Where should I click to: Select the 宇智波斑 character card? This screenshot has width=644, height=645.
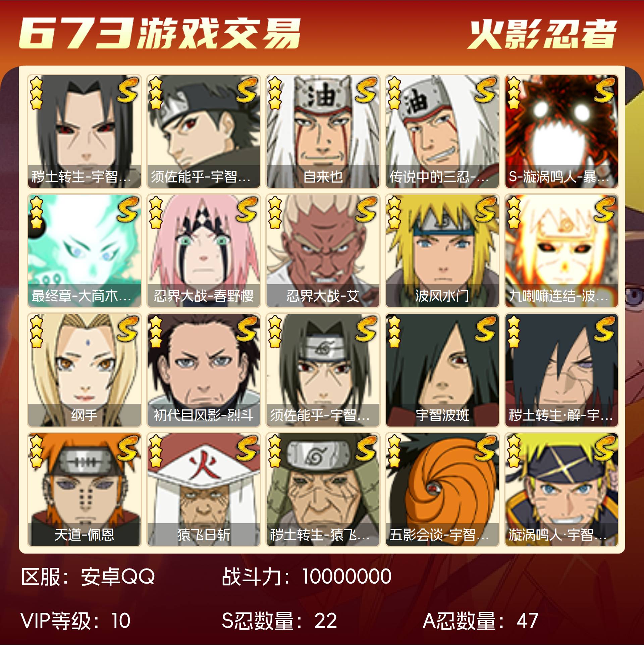point(442,370)
